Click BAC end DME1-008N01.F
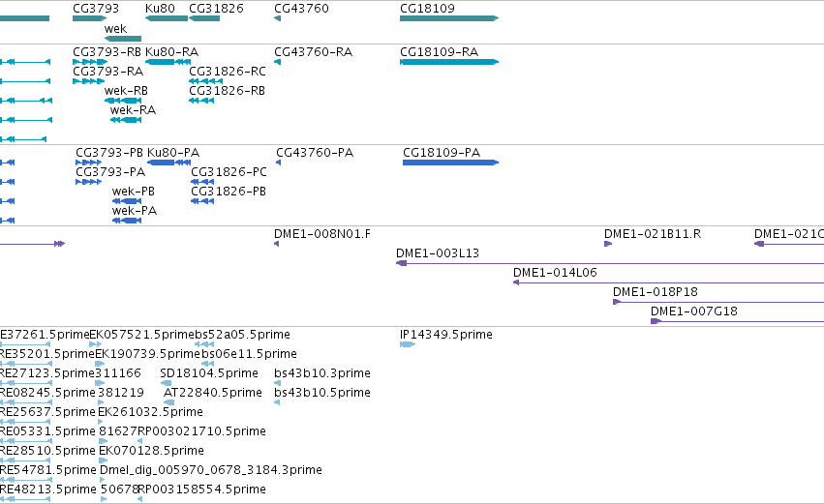 click(322, 234)
